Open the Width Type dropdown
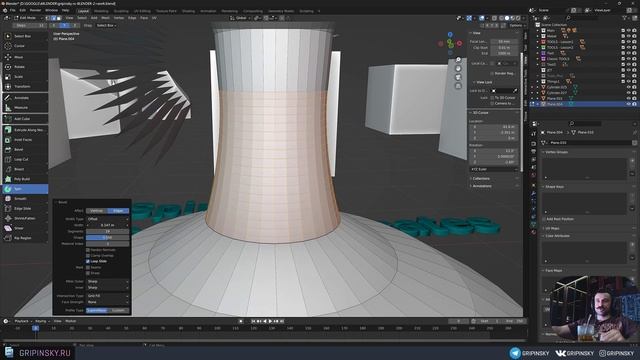640x360 pixels. pyautogui.click(x=108, y=219)
